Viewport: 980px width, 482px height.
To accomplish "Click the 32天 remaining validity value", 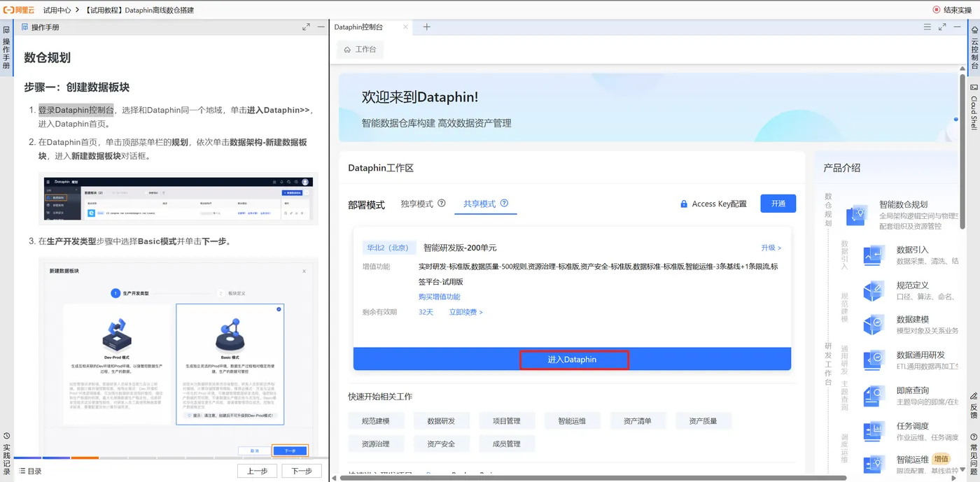I will (426, 312).
